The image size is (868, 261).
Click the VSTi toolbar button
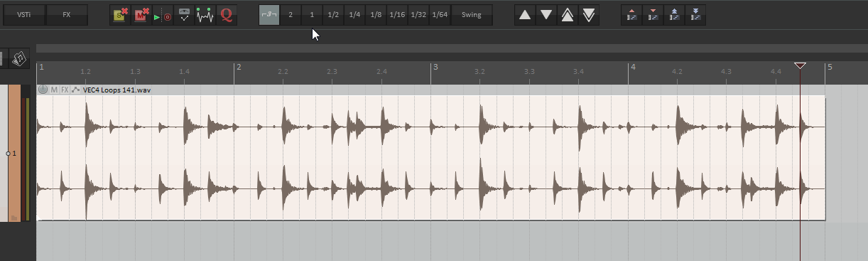click(24, 15)
